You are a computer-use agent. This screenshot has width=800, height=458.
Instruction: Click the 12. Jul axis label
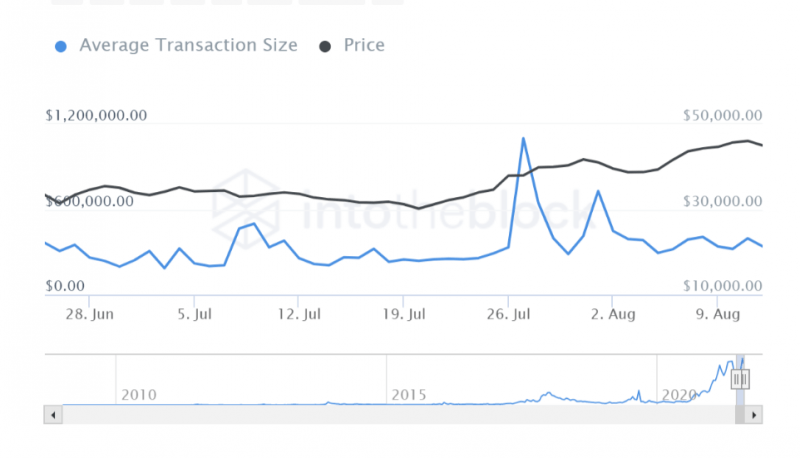coord(299,314)
